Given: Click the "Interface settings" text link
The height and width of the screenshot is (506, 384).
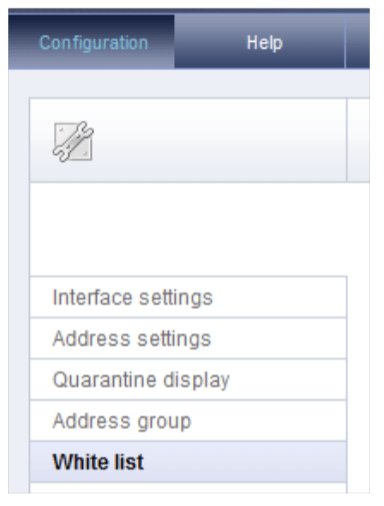Looking at the screenshot, I should pos(132,297).
